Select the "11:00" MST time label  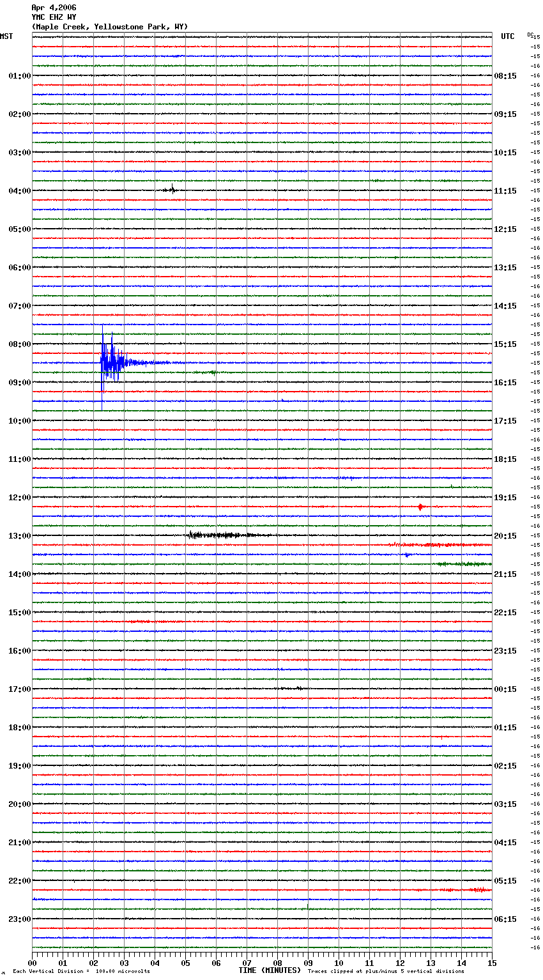pyautogui.click(x=20, y=459)
